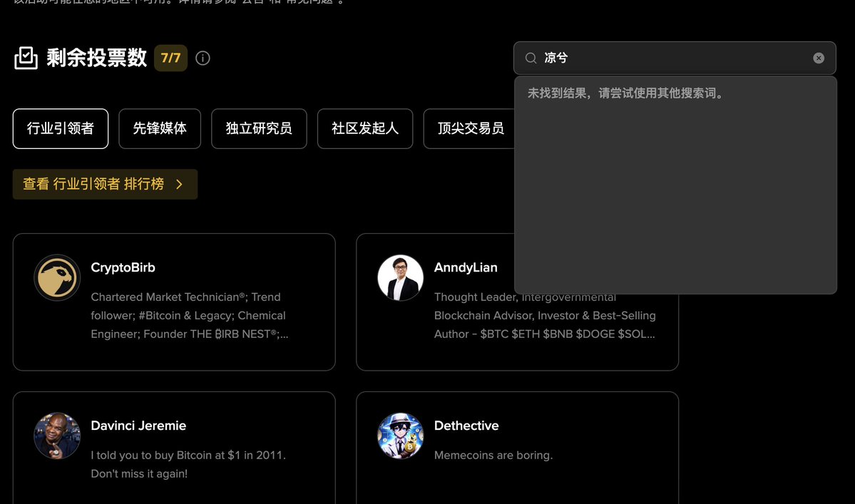
Task: Click the Dethective name
Action: pyautogui.click(x=466, y=426)
